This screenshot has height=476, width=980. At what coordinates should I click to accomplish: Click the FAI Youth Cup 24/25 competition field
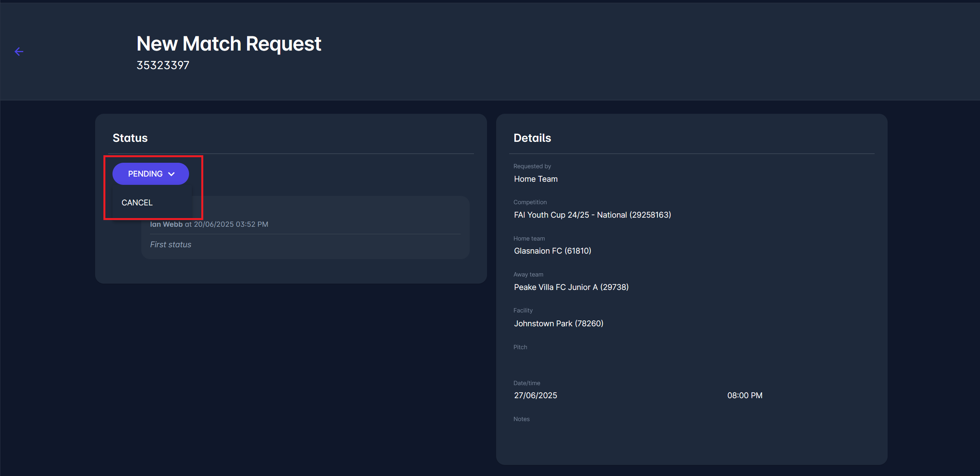point(592,215)
